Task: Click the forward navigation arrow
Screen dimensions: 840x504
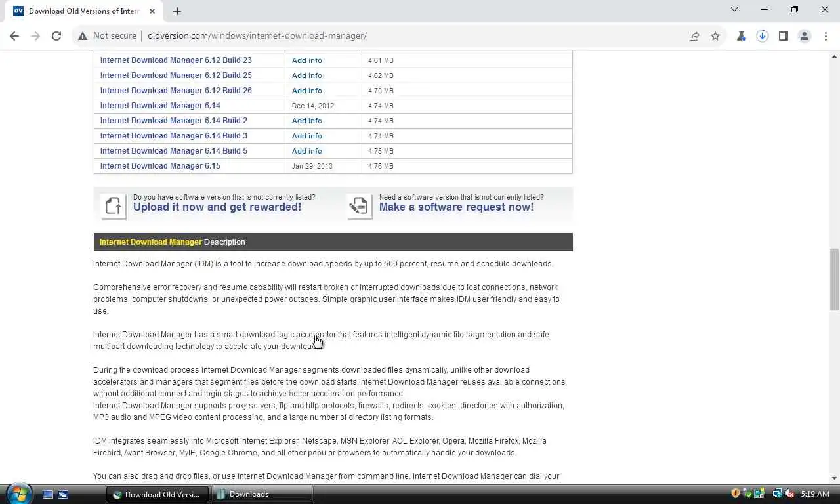Action: pyautogui.click(x=35, y=36)
